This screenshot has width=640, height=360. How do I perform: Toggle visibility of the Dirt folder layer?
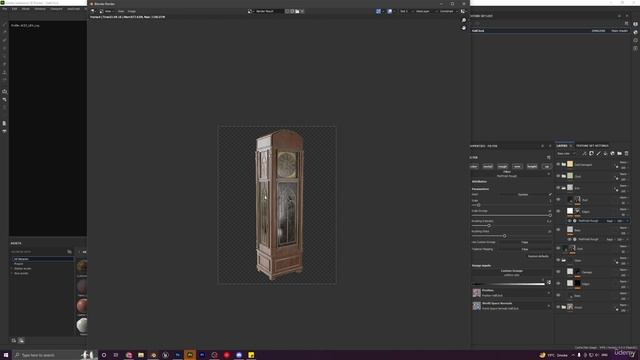[558, 188]
